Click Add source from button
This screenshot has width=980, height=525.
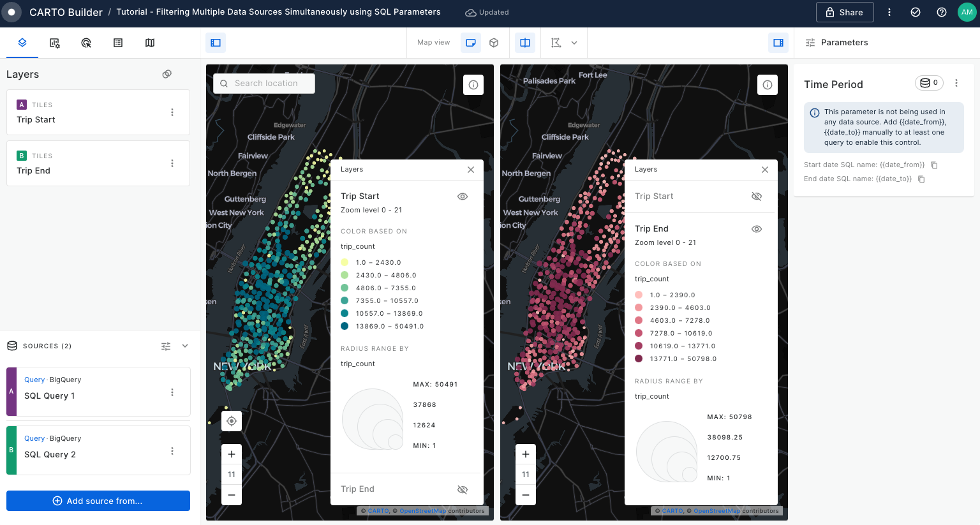[98, 501]
